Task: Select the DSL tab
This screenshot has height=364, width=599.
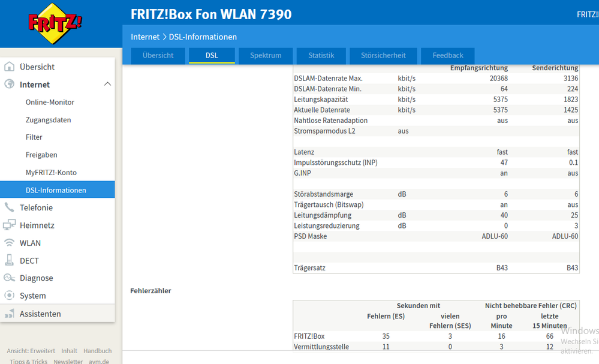Action: 212,55
